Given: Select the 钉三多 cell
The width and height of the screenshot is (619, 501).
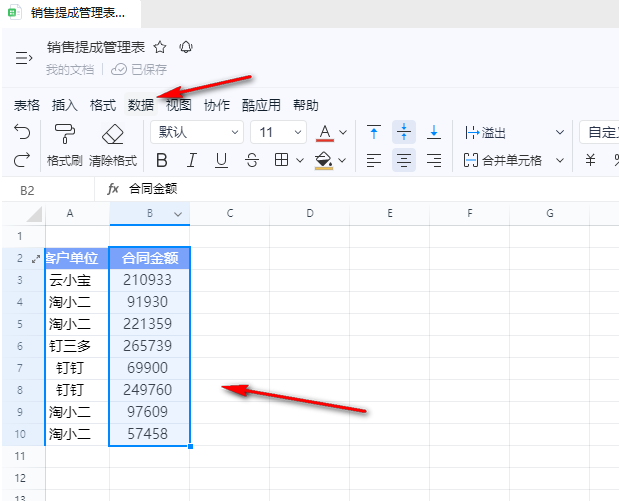Looking at the screenshot, I should point(77,346).
